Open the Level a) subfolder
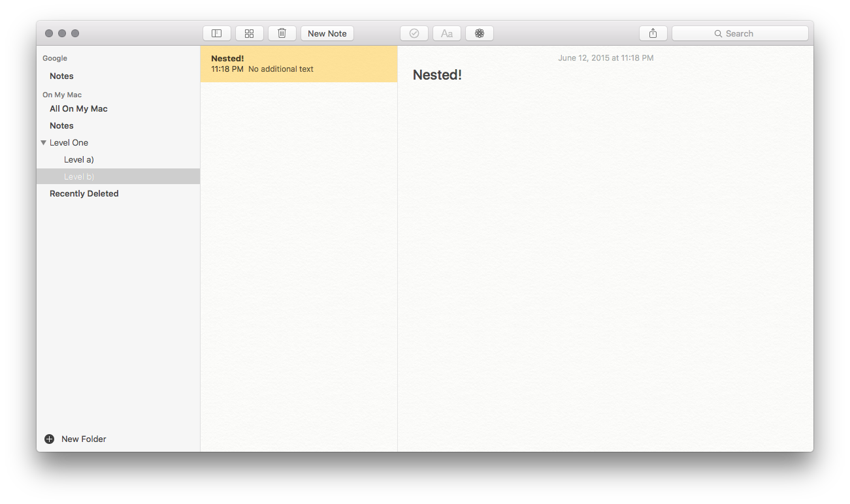This screenshot has width=850, height=504. coord(118,159)
